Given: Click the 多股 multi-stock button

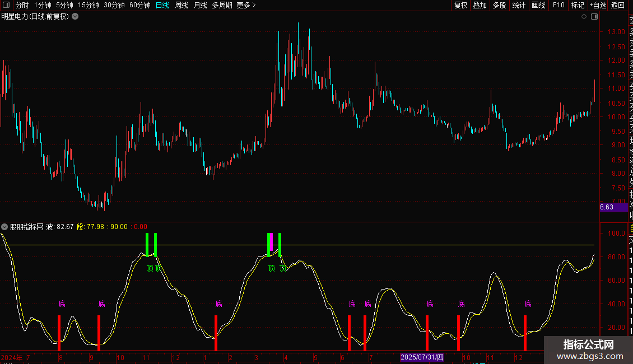Looking at the screenshot, I should 499,5.
